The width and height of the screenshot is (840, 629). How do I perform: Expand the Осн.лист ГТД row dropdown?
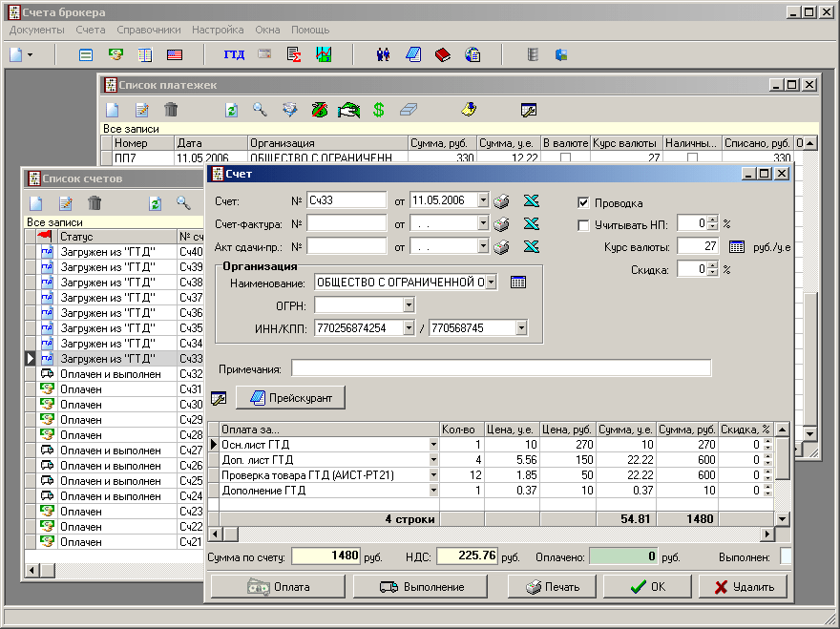tap(433, 444)
